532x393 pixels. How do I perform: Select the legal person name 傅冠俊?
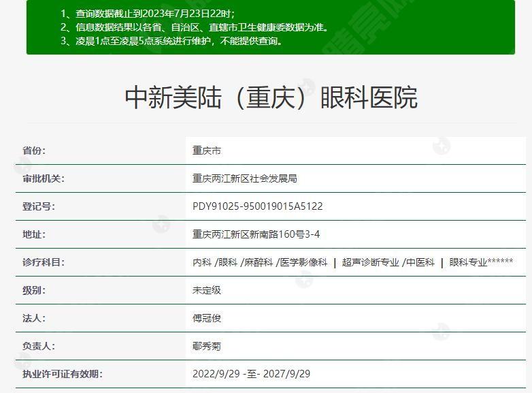coord(207,318)
